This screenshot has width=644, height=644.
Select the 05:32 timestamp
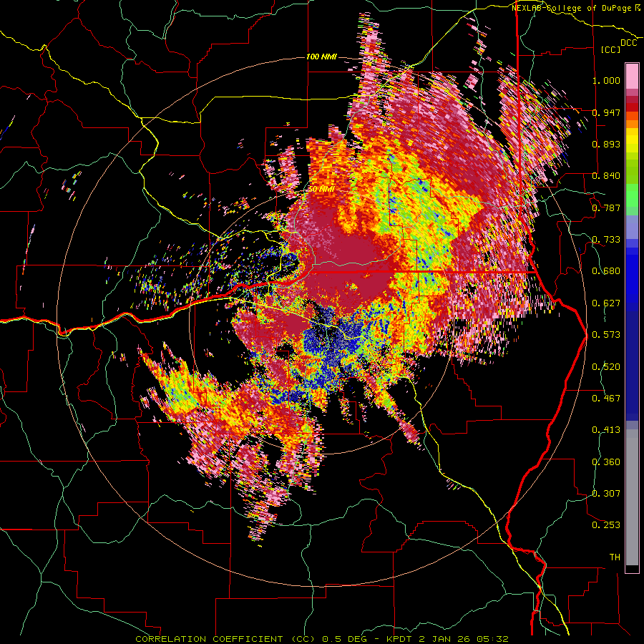(x=492, y=639)
